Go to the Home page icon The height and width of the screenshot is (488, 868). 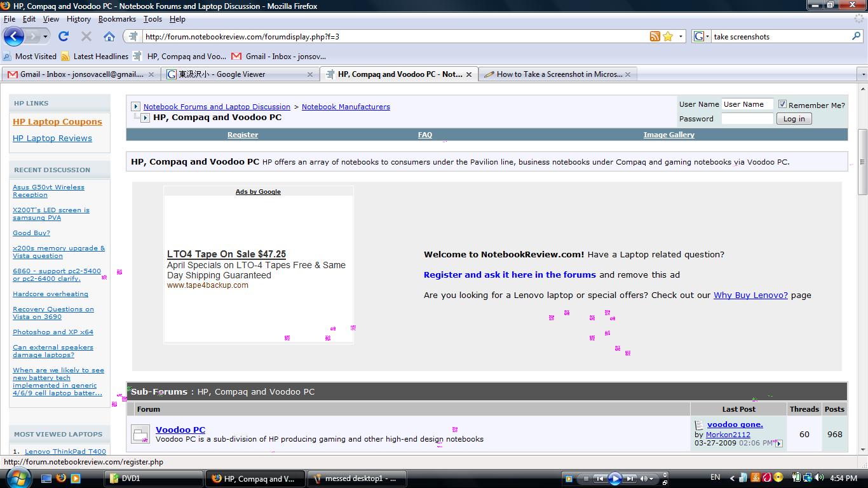[109, 36]
